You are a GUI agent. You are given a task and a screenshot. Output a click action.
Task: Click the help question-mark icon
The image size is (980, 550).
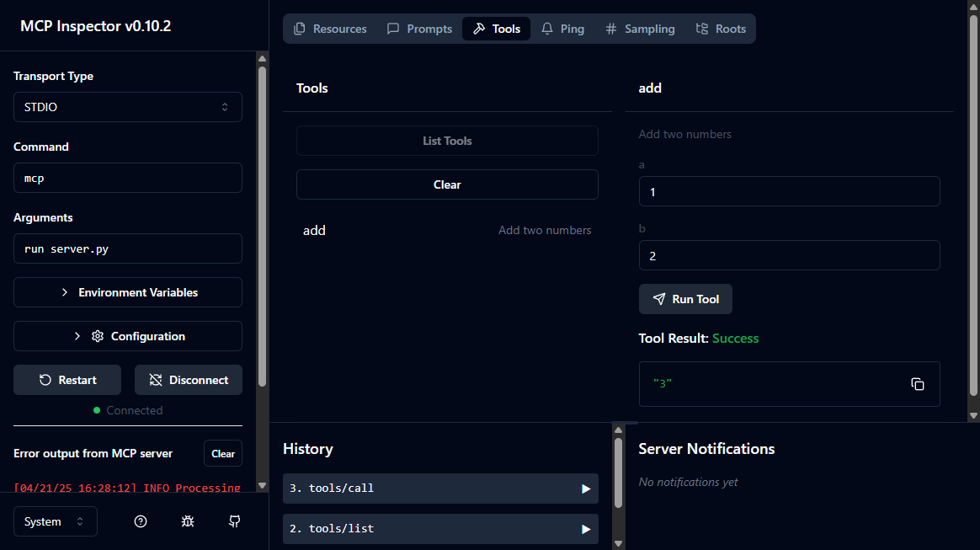140,521
